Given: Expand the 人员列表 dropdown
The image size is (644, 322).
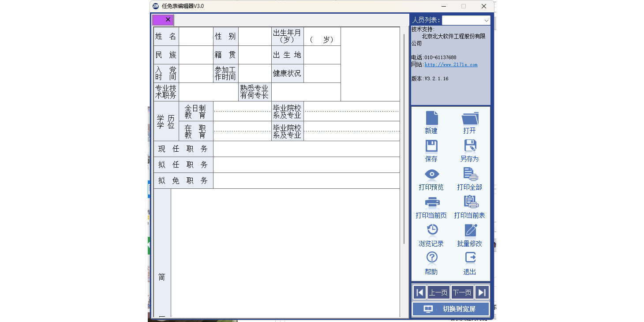Looking at the screenshot, I should coord(486,20).
